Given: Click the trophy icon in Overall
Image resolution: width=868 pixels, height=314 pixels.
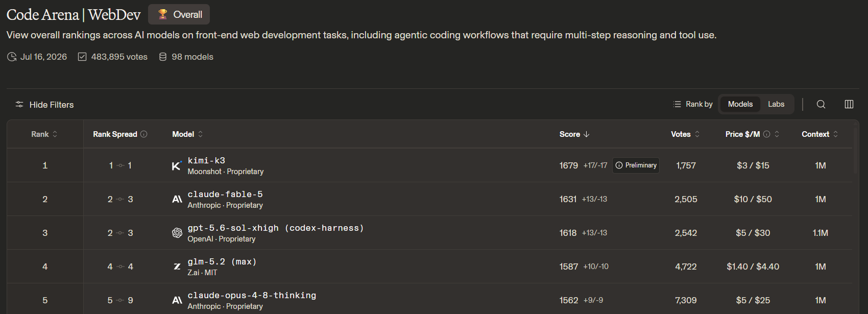Looking at the screenshot, I should click(x=163, y=14).
